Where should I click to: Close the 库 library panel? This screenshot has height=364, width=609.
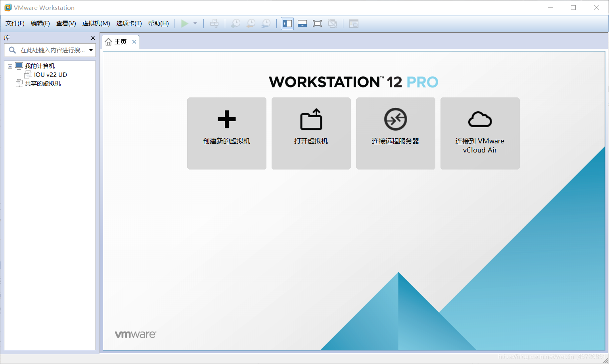click(93, 38)
